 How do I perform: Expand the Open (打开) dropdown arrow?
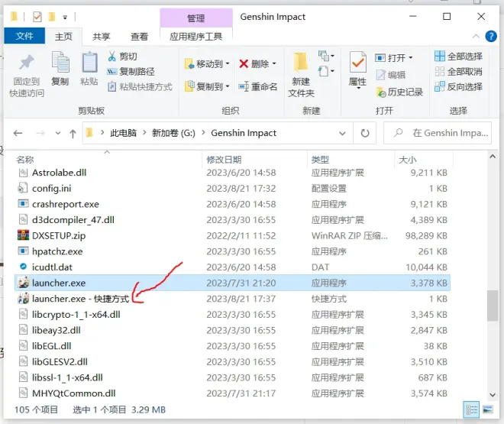[411, 58]
